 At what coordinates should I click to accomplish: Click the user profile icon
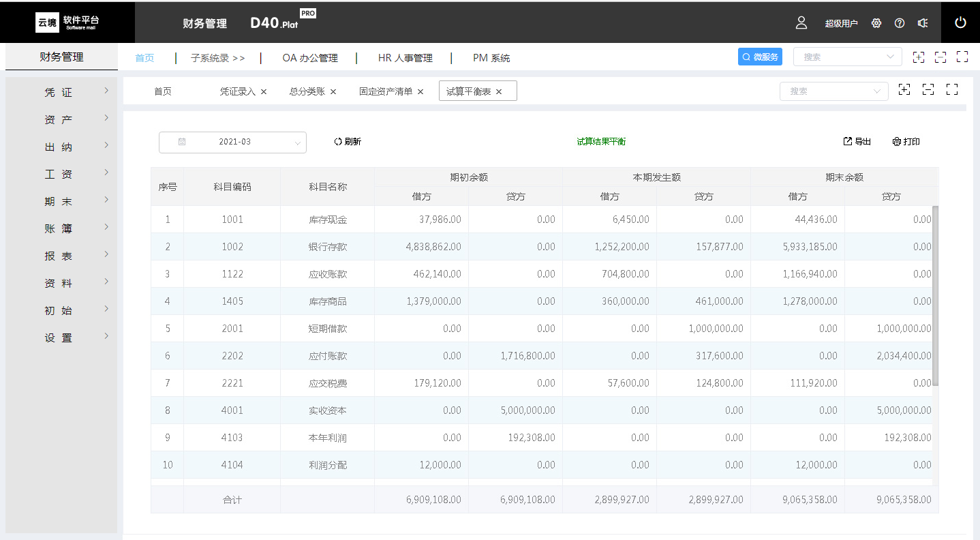click(801, 22)
